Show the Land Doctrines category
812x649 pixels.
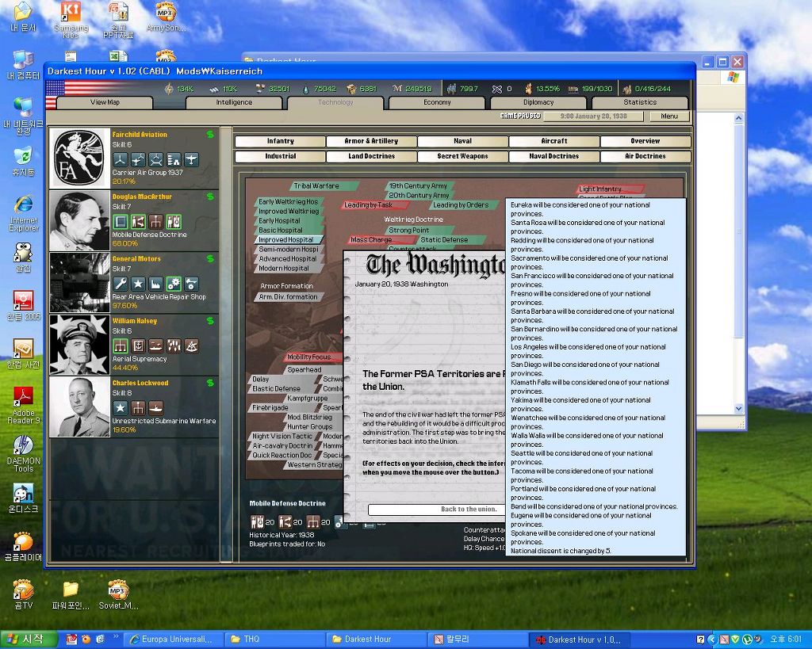(371, 156)
